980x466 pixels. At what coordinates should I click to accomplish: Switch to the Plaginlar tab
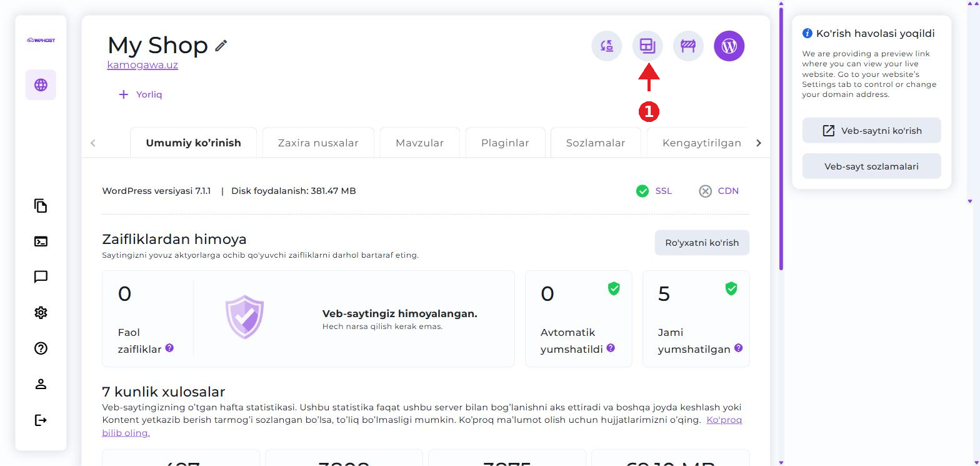[505, 143]
